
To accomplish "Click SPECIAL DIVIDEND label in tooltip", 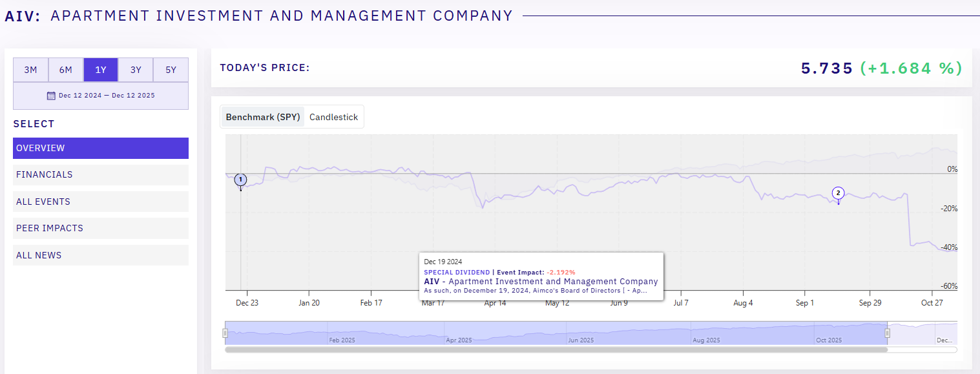I will coord(457,273).
